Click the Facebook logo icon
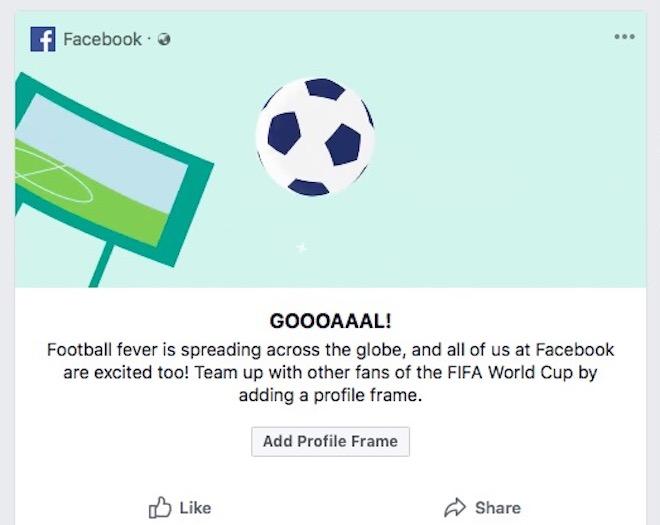The image size is (660, 525). pos(42,39)
